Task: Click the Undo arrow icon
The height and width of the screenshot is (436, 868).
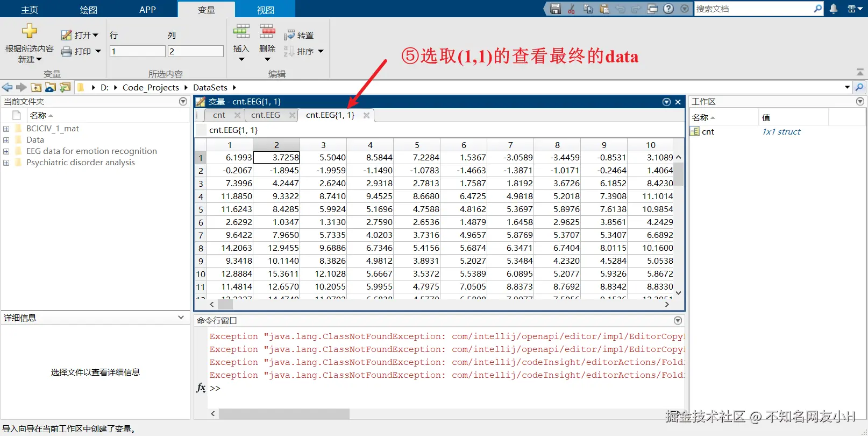Action: coord(620,9)
